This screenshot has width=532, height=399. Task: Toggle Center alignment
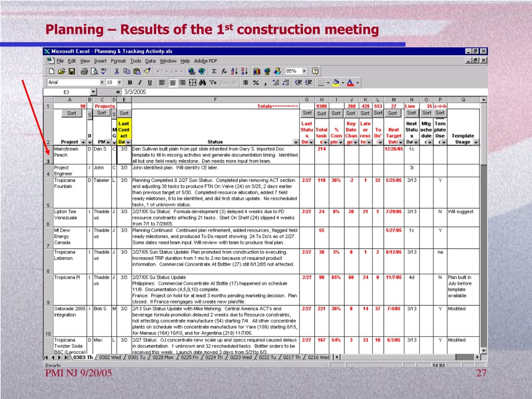[x=172, y=83]
